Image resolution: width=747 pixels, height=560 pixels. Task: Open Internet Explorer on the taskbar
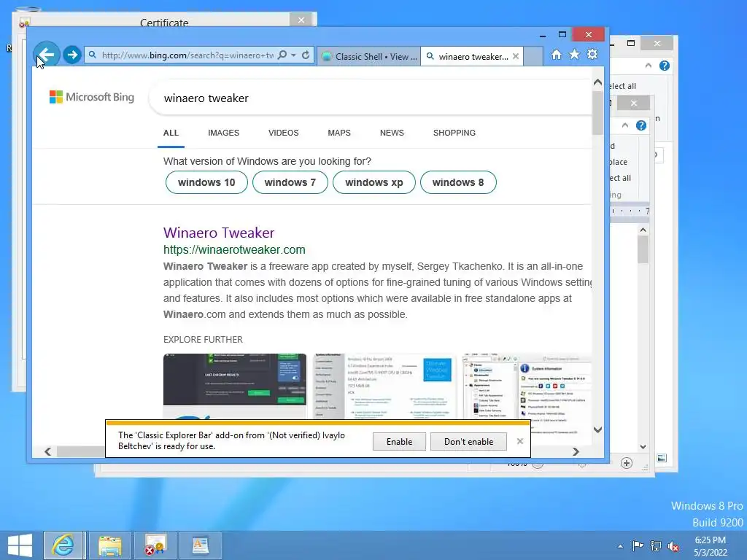pyautogui.click(x=64, y=545)
